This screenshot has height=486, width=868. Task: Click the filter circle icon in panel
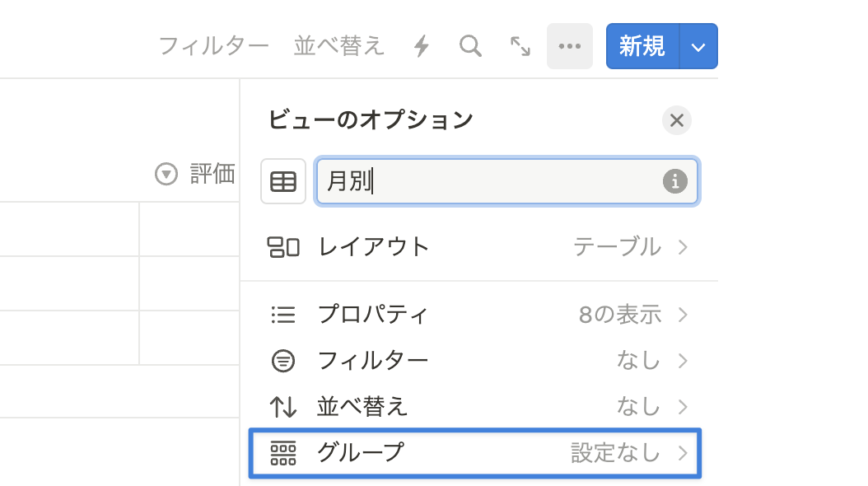click(283, 361)
